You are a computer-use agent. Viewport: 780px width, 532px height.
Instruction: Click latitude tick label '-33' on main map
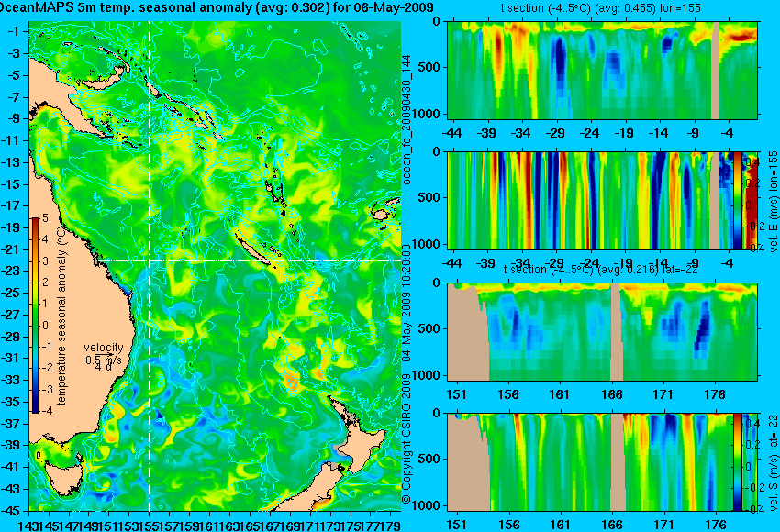pyautogui.click(x=11, y=380)
